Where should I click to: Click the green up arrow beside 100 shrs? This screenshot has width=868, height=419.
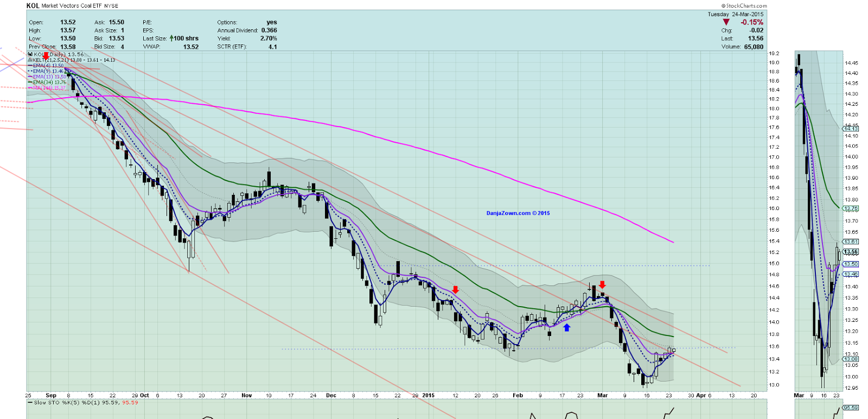(x=171, y=38)
